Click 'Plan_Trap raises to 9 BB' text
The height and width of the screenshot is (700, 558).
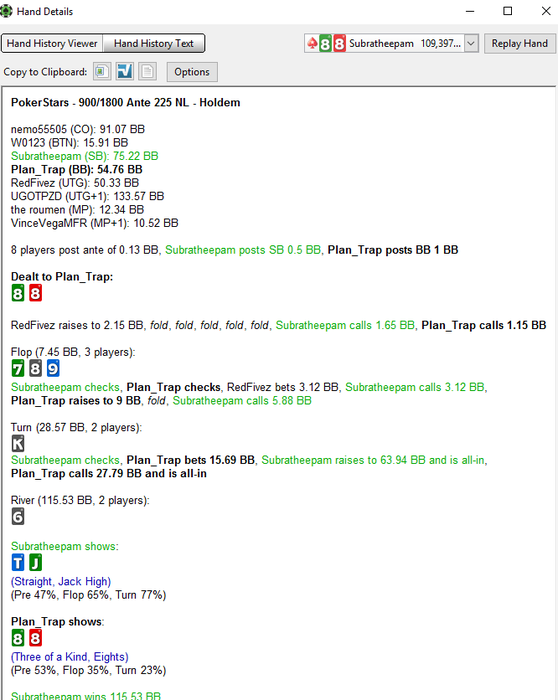coord(75,400)
